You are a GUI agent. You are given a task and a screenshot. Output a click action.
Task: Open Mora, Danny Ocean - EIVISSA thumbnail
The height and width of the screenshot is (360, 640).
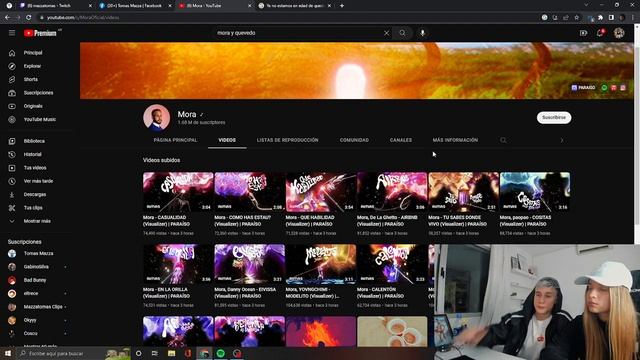[249, 264]
